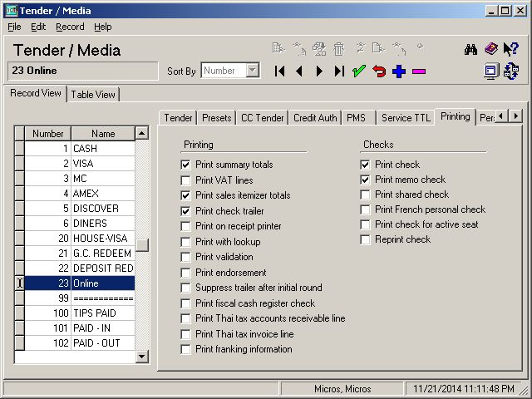532x399 pixels.
Task: Click the Name column header
Action: click(103, 133)
